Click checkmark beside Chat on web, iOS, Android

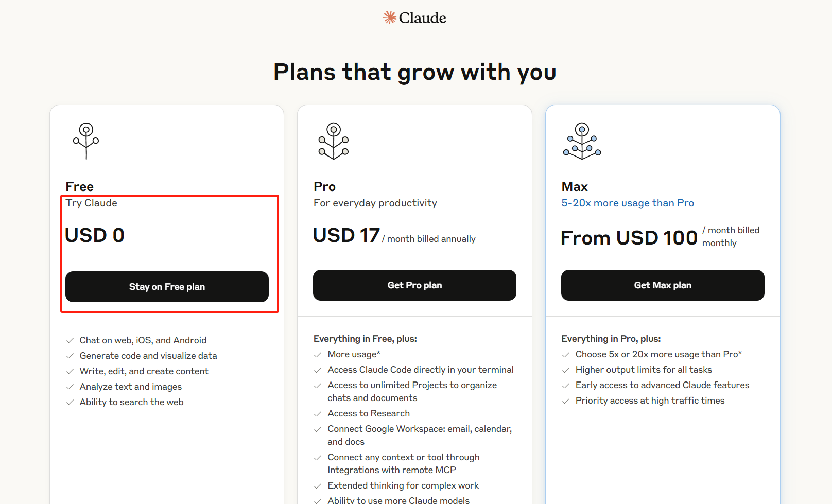[70, 340]
